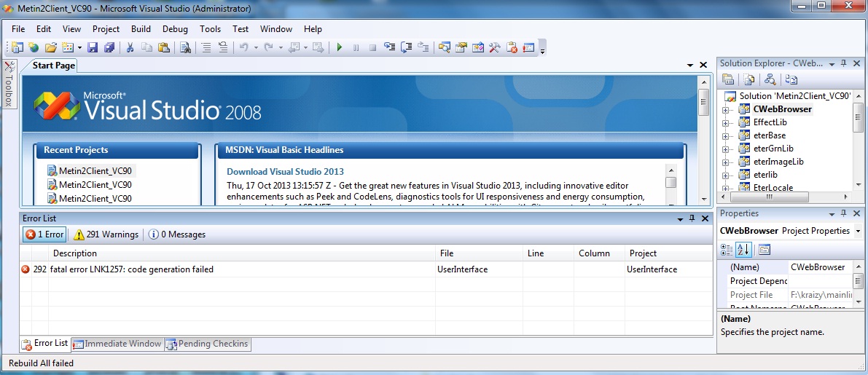The height and width of the screenshot is (375, 868).
Task: Toggle auto-hide pin on Solution Explorer
Action: 844,63
